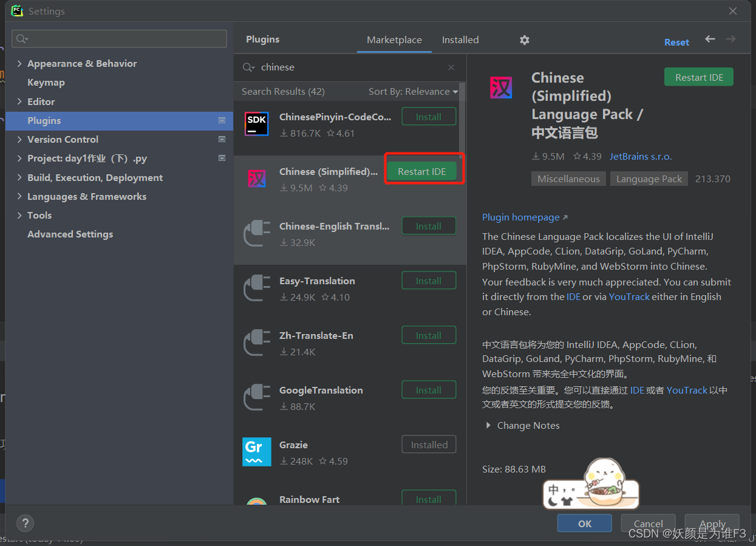
Task: Expand Appearance & Behavior settings
Action: (19, 64)
